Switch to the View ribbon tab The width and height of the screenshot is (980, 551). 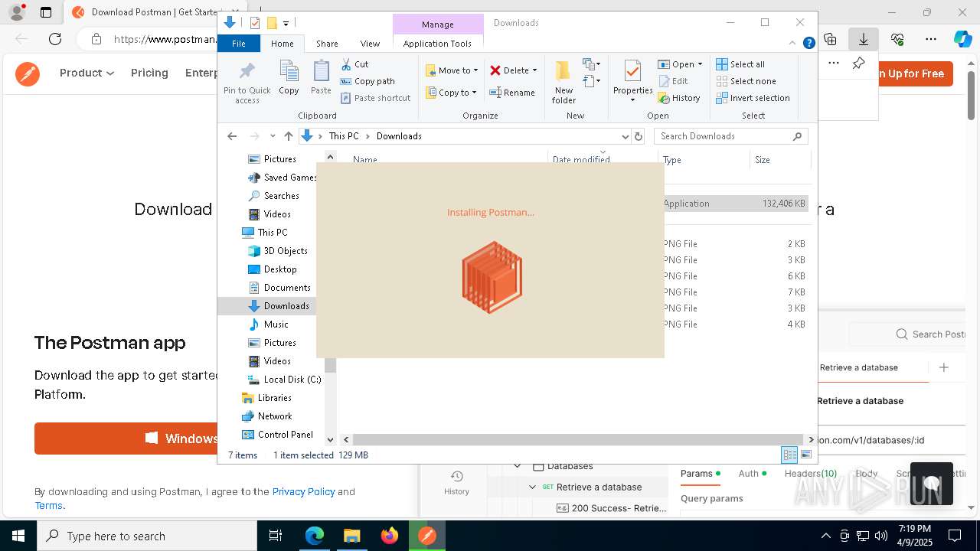[370, 44]
